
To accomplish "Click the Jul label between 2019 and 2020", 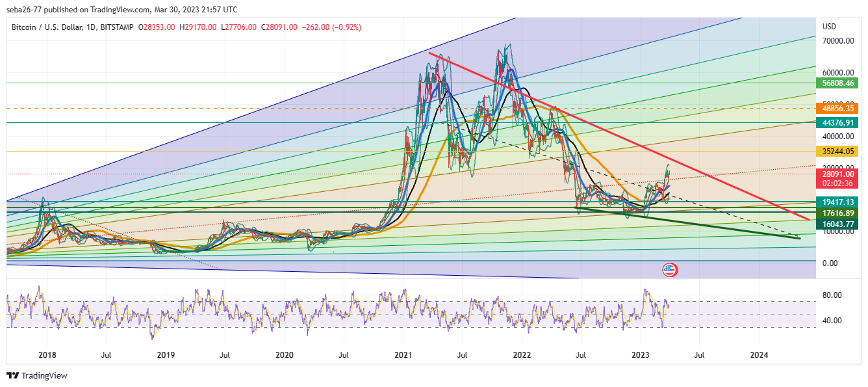I will point(225,355).
